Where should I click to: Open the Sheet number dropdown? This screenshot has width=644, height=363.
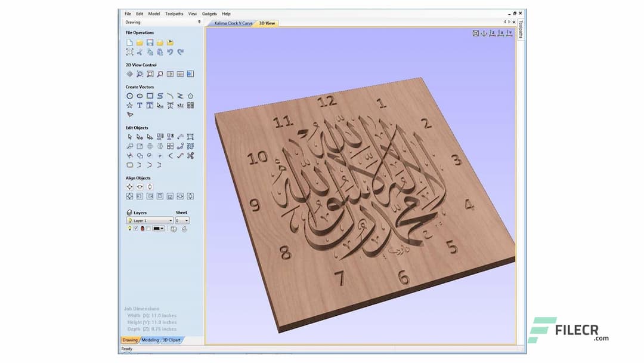point(187,220)
